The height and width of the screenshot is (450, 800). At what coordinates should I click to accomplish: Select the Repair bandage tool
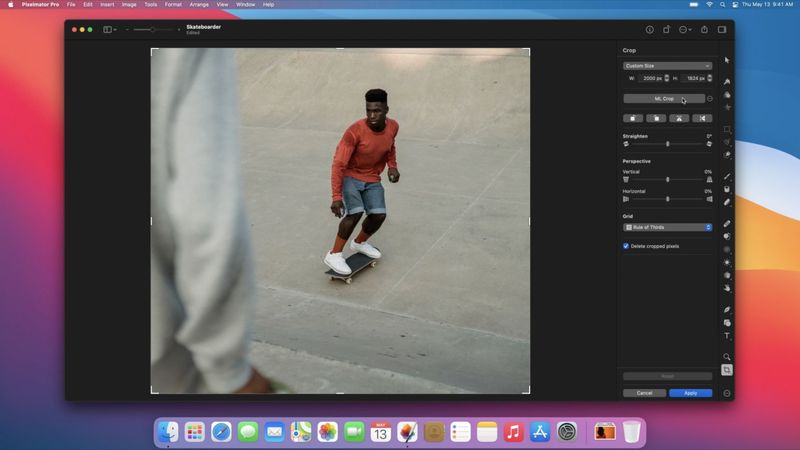tap(727, 223)
